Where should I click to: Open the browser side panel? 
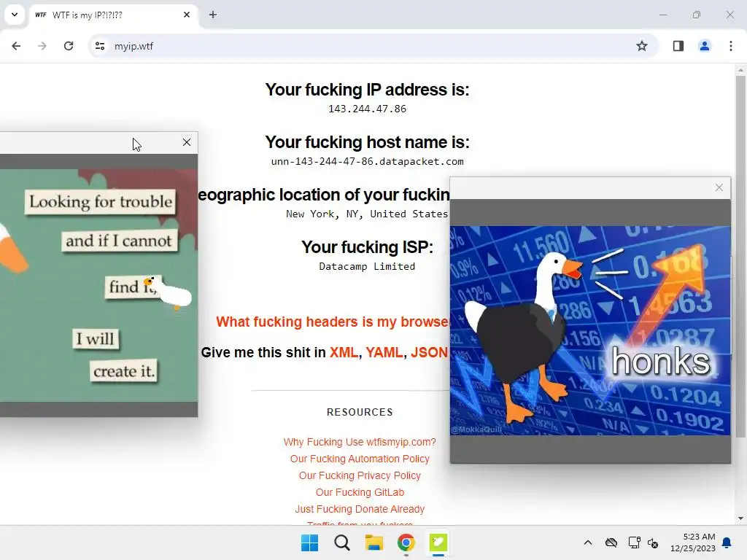[x=678, y=46]
